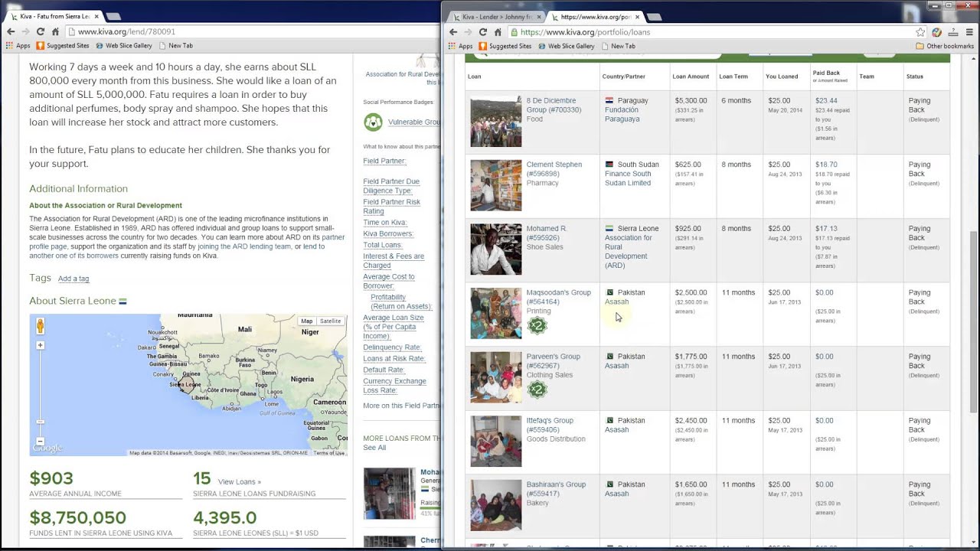
Task: Open Other bookmarks folder
Action: pos(945,46)
